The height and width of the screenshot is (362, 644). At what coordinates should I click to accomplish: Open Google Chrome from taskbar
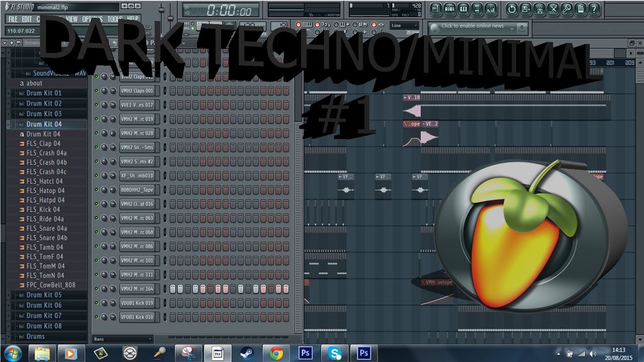(x=276, y=353)
